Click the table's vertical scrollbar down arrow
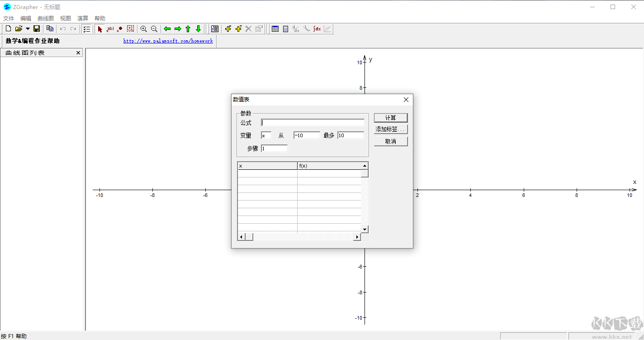 [365, 229]
